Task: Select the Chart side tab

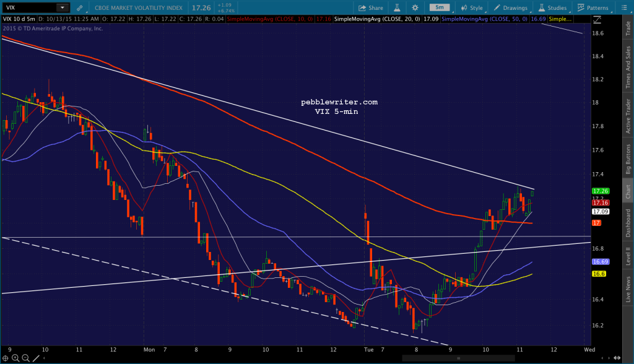Action: click(628, 191)
